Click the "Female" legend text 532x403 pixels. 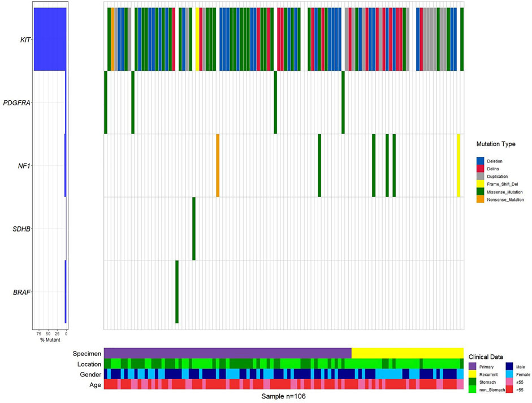523,375
